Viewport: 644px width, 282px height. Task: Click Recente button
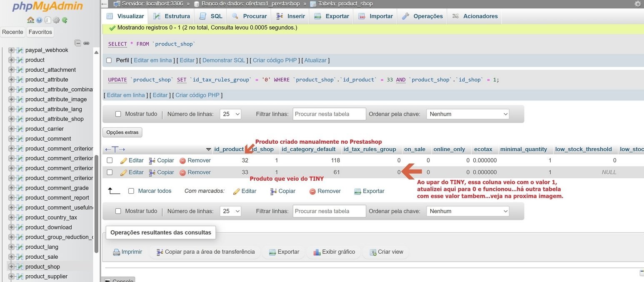pos(12,32)
